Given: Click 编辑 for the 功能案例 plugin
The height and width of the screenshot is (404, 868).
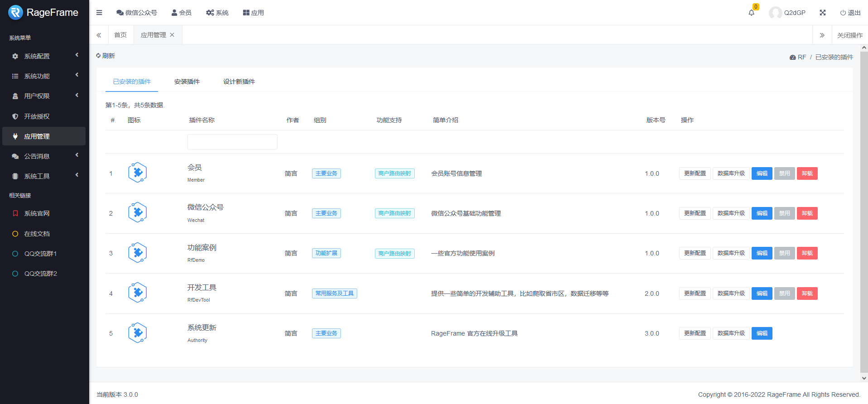Looking at the screenshot, I should pyautogui.click(x=762, y=253).
